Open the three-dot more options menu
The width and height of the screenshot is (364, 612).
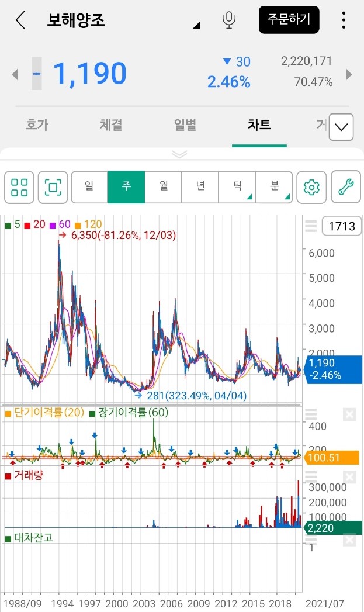344,20
